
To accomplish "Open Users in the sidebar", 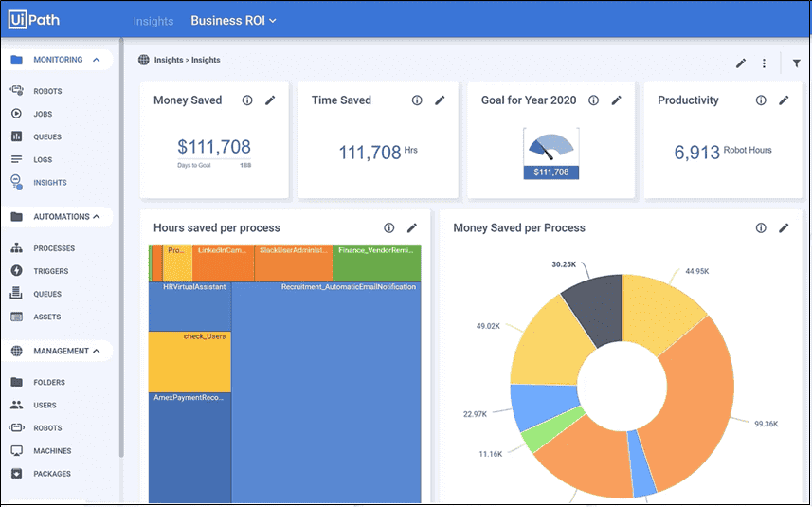I will point(45,405).
